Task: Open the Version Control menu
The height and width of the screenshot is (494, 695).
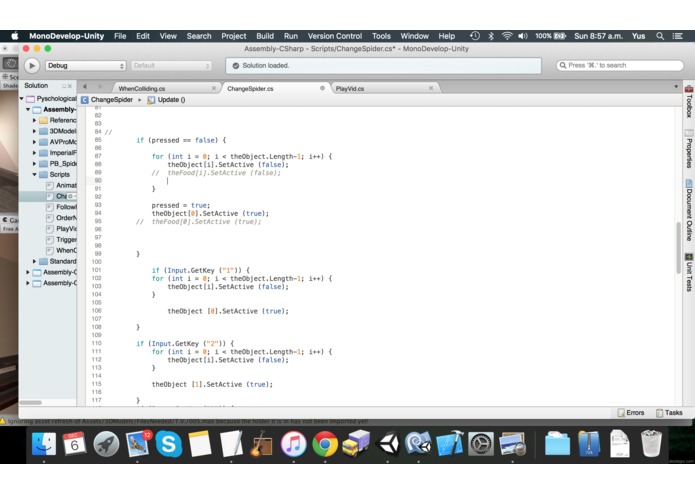Action: [335, 36]
